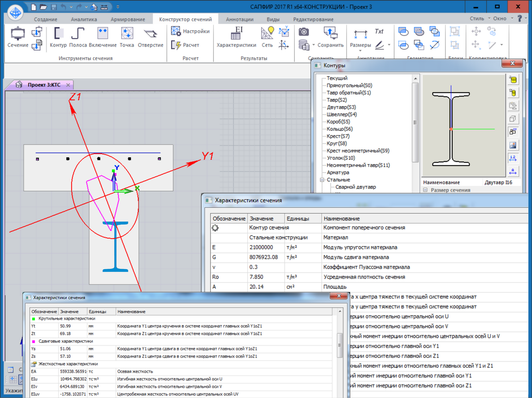Open the Аналитика ribbon tab
Image resolution: width=532 pixels, height=398 pixels.
point(84,19)
